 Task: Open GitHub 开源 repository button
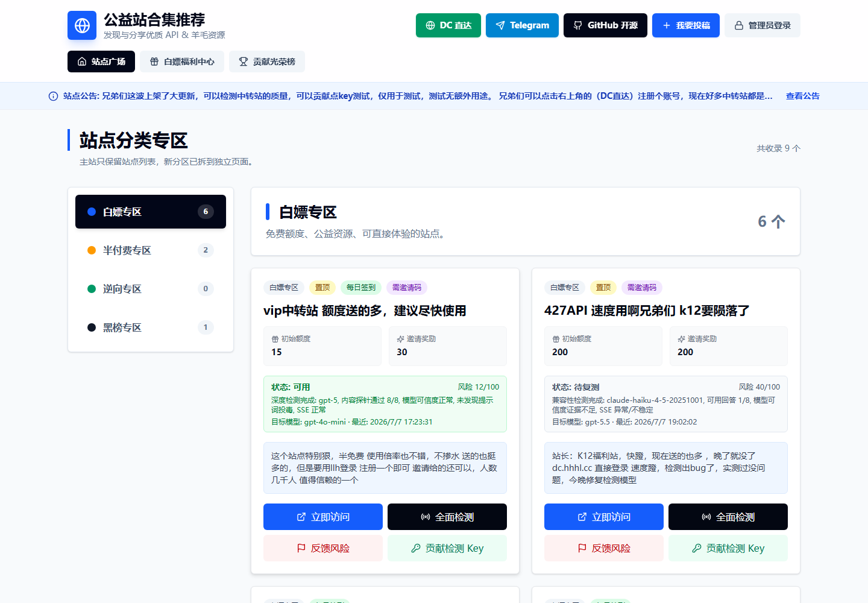tap(605, 25)
